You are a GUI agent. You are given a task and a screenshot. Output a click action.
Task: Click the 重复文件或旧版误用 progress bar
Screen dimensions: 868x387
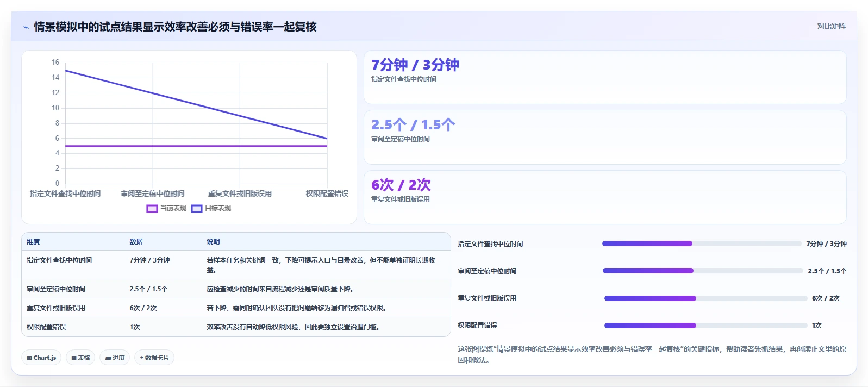pyautogui.click(x=706, y=298)
